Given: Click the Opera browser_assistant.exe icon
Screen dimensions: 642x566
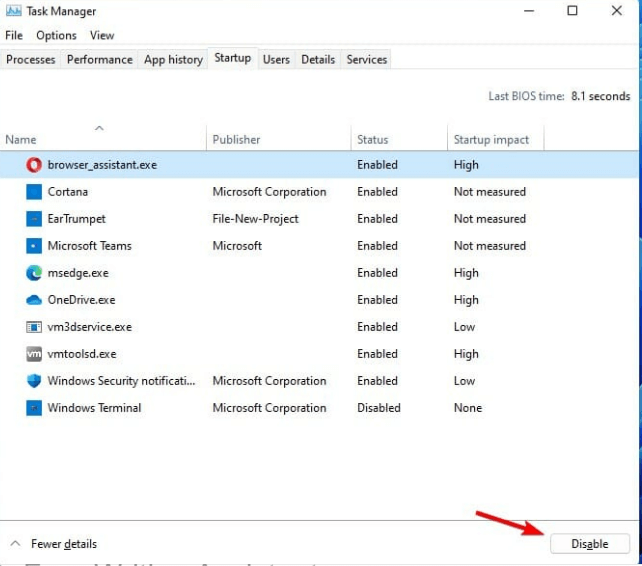Looking at the screenshot, I should pos(33,165).
